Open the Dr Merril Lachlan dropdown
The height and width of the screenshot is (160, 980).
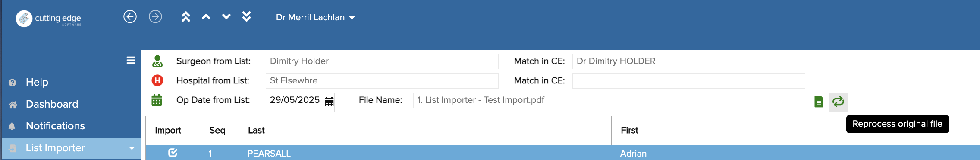click(x=315, y=18)
